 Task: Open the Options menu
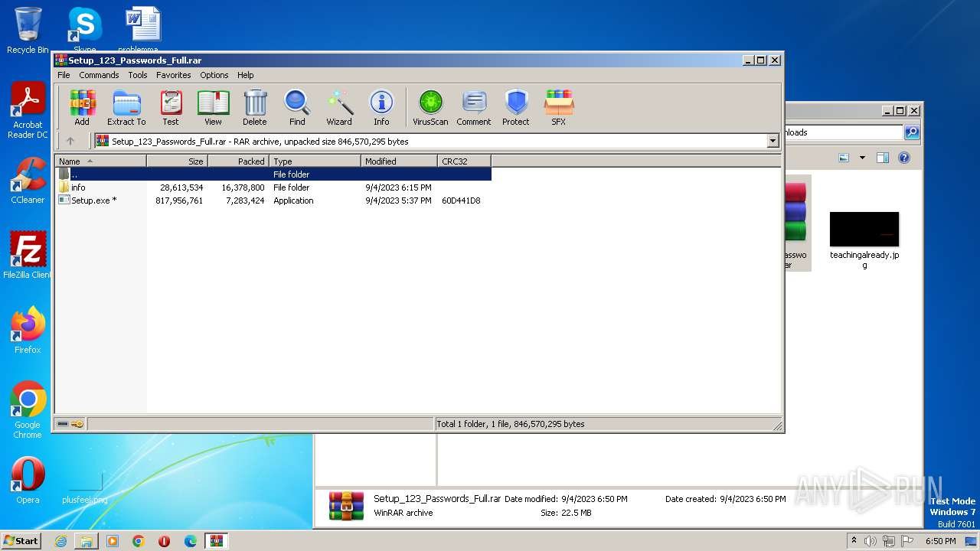click(x=214, y=75)
